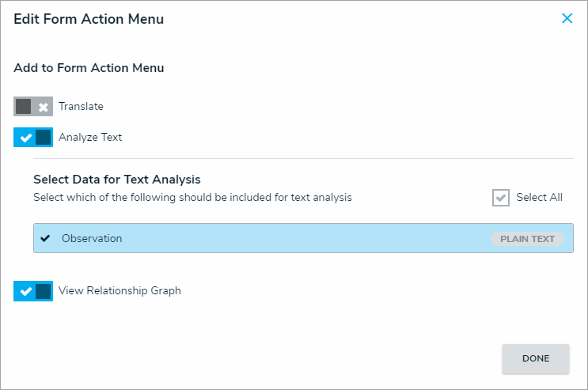Image resolution: width=588 pixels, height=390 pixels.
Task: Click the Select All label text
Action: tap(539, 198)
